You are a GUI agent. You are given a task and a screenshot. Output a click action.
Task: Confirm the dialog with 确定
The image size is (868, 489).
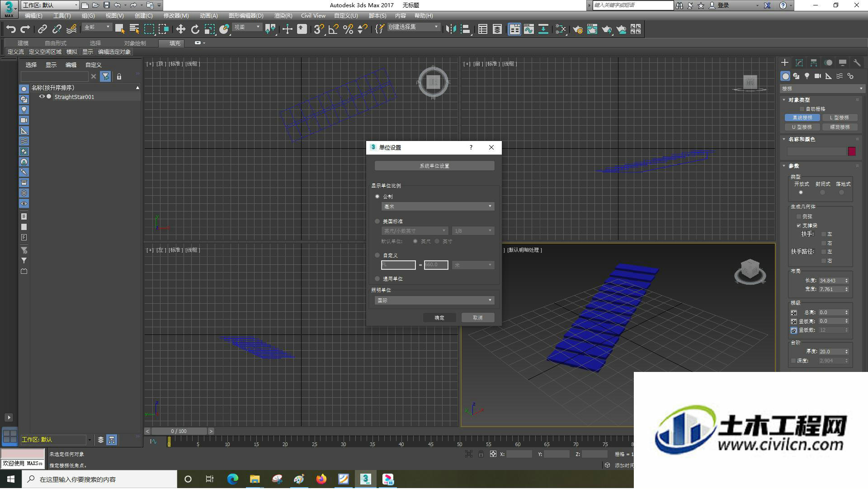tap(439, 318)
